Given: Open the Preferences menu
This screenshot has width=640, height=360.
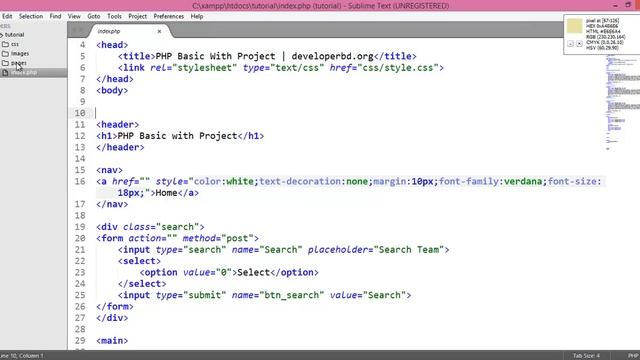Looking at the screenshot, I should coord(169,16).
